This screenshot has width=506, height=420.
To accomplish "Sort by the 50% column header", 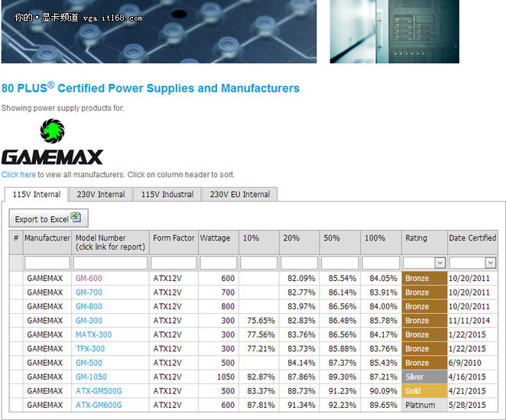I will (x=340, y=242).
